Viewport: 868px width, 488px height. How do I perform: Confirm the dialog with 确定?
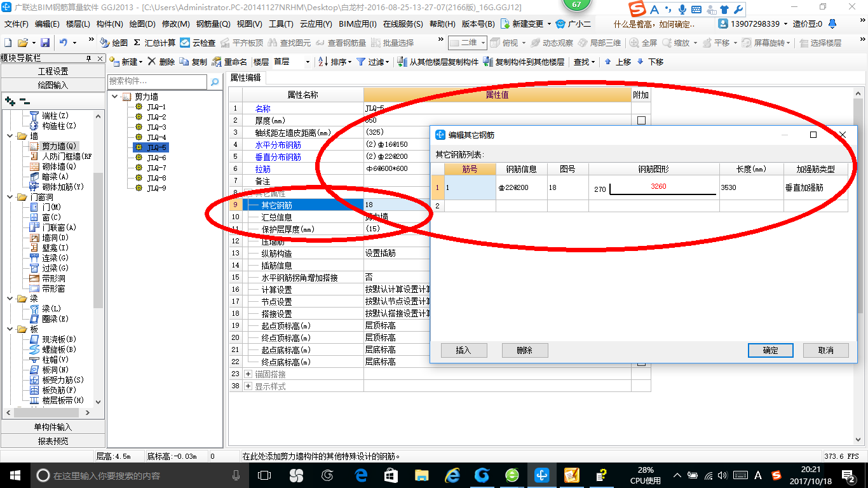(771, 350)
